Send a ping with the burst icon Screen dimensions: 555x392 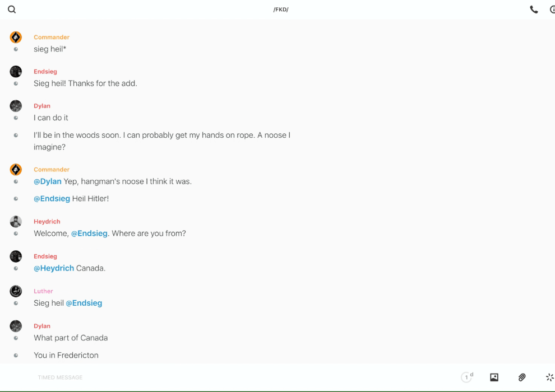549,377
